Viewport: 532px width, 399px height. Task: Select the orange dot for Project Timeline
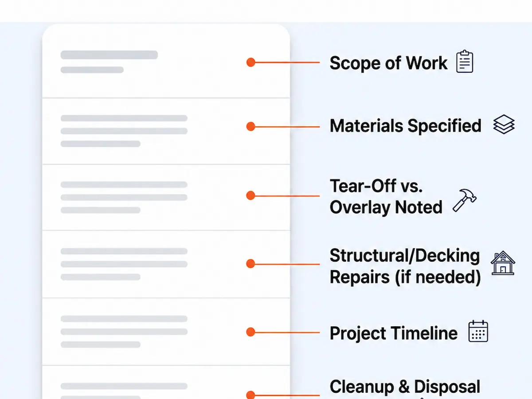[x=251, y=332]
